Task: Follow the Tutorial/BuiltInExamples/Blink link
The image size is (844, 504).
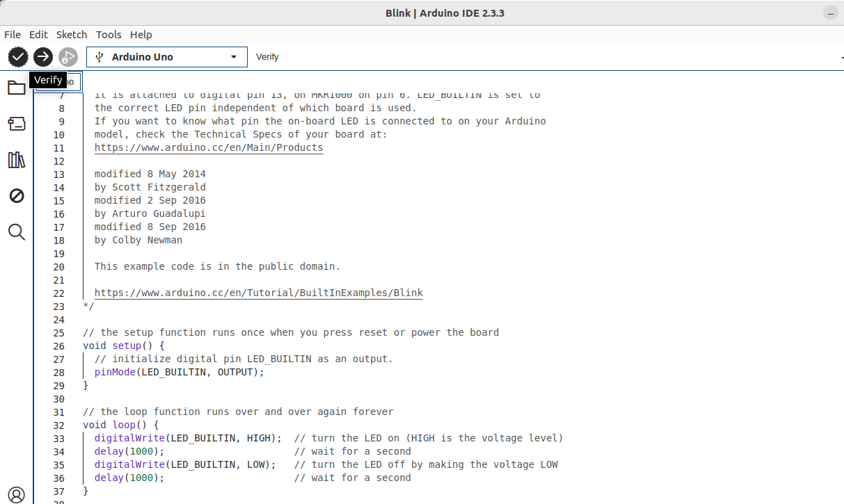Action: pos(259,293)
